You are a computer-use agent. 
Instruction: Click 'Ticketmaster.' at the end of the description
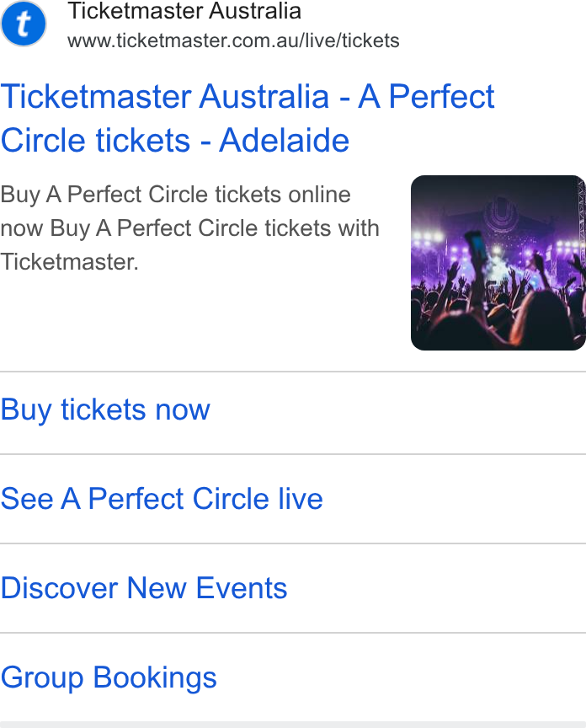pos(70,262)
